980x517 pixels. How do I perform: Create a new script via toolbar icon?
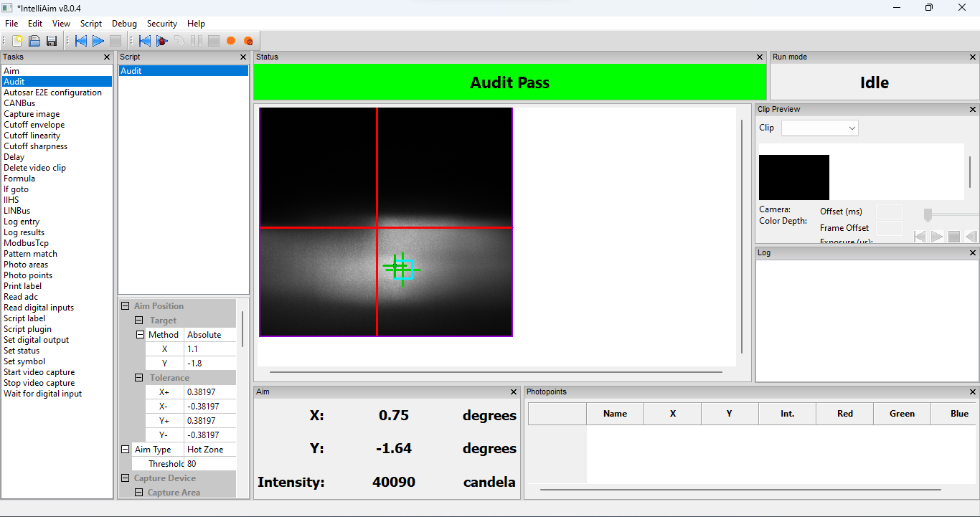point(17,41)
